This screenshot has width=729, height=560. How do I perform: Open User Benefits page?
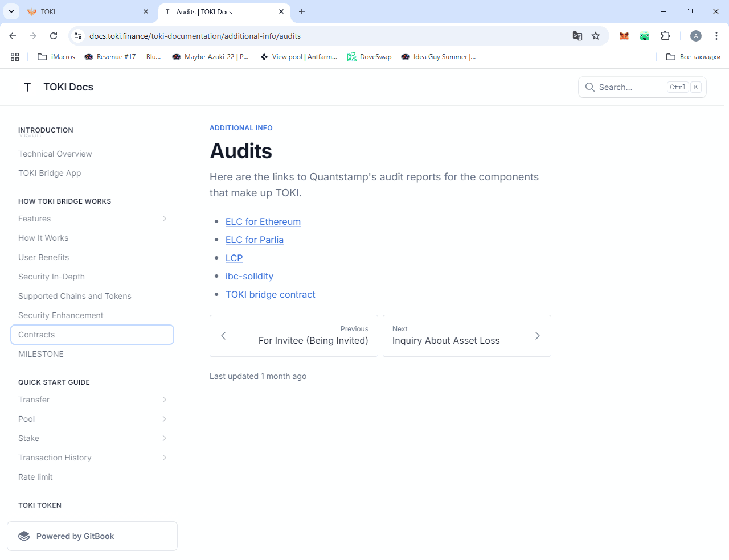coord(43,257)
